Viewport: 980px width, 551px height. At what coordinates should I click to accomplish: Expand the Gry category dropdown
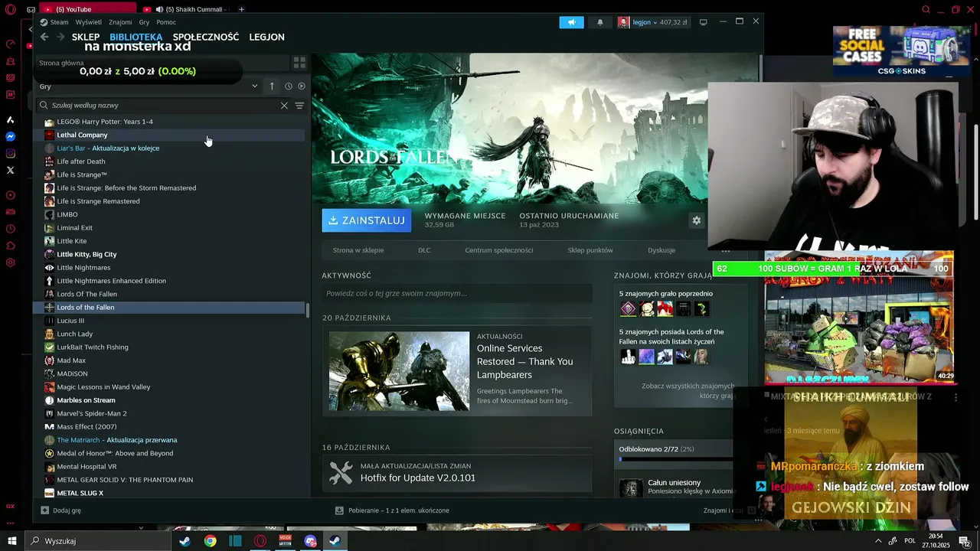pos(254,86)
